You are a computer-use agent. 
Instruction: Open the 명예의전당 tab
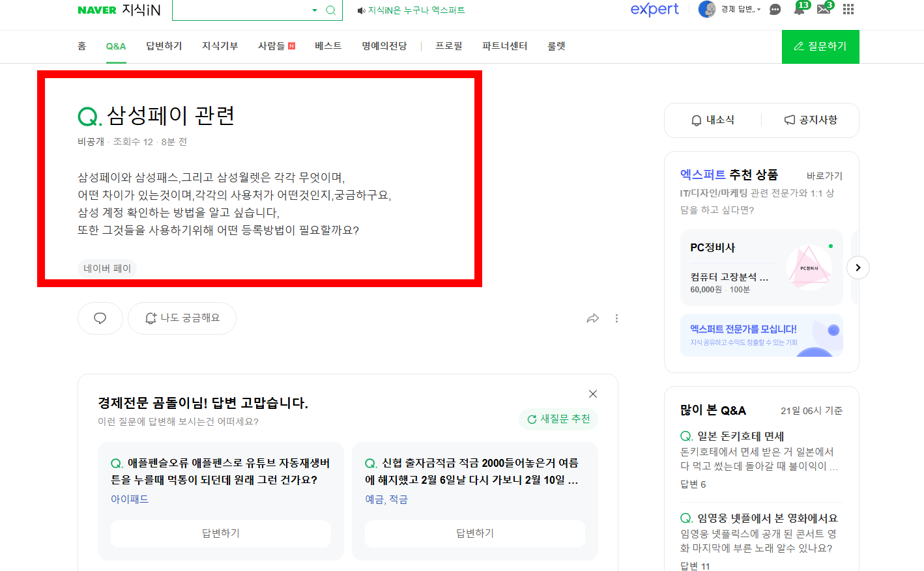(x=384, y=46)
